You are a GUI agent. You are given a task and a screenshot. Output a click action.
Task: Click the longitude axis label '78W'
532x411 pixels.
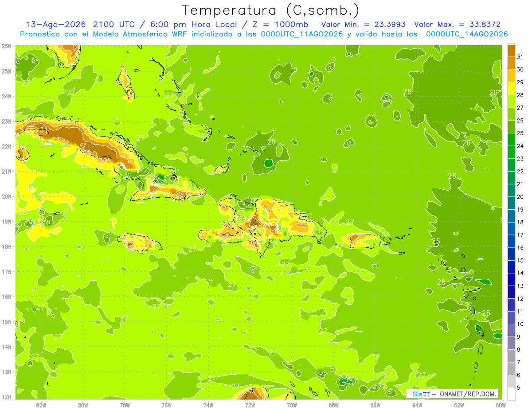pos(125,405)
